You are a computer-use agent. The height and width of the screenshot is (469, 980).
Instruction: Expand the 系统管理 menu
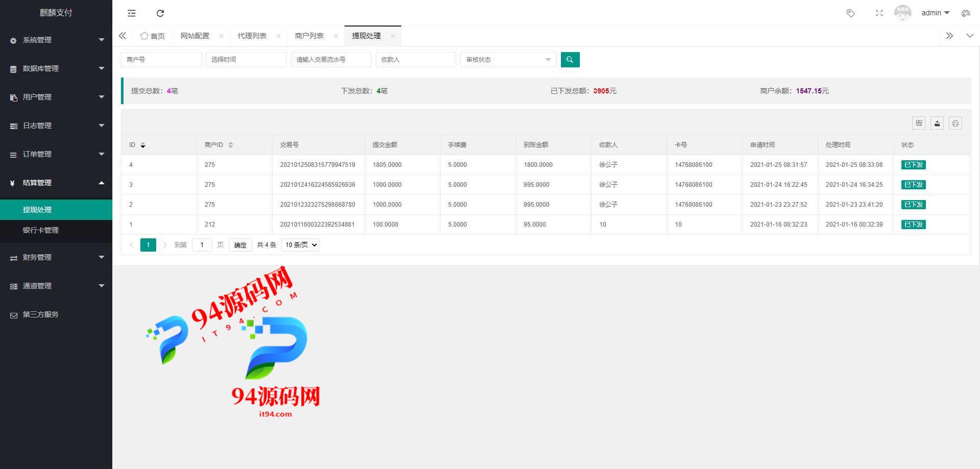tap(56, 40)
